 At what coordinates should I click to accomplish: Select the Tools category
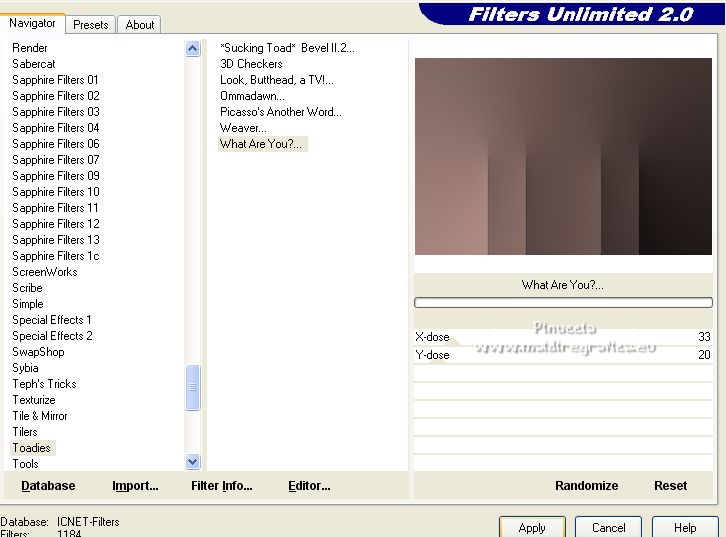(25, 464)
